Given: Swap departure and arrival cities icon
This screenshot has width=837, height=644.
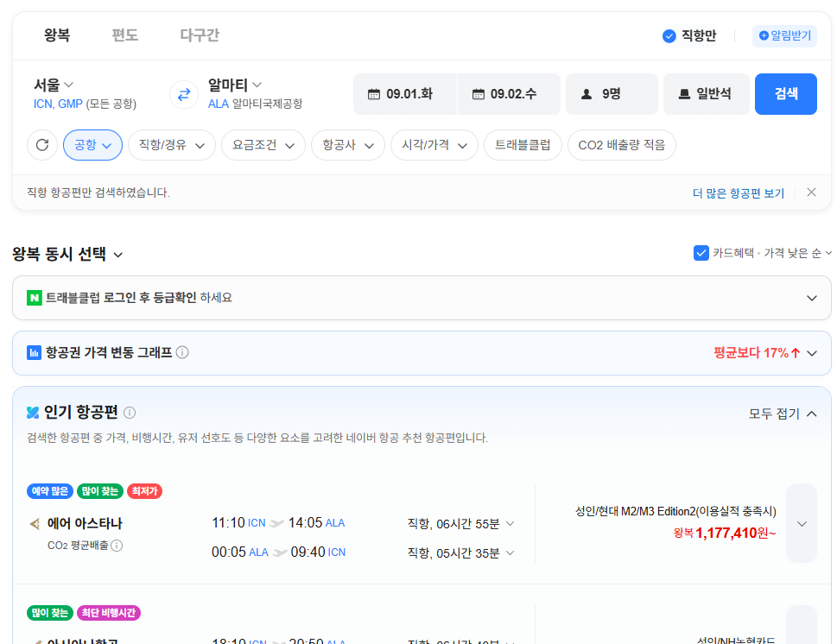Looking at the screenshot, I should pos(184,94).
